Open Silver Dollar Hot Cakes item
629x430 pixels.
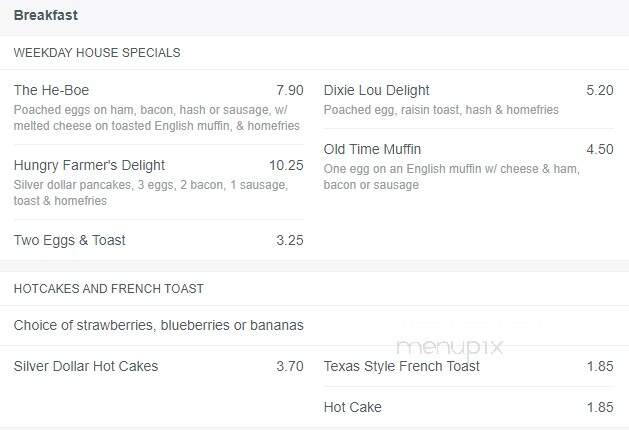point(86,366)
